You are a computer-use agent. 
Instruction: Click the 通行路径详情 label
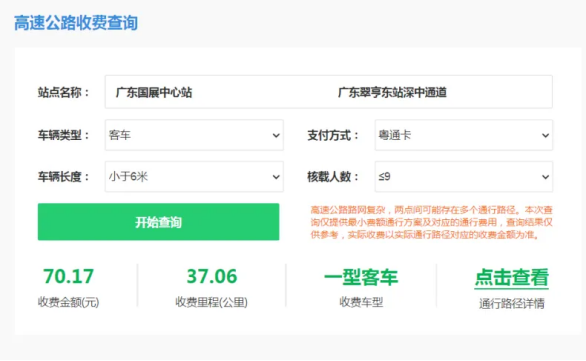pyautogui.click(x=512, y=303)
